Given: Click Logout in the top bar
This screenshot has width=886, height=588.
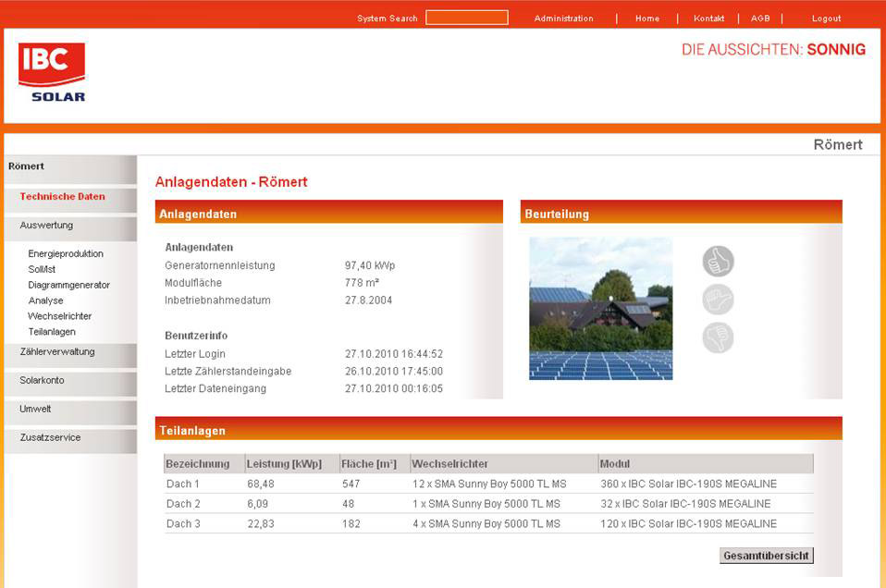Looking at the screenshot, I should pyautogui.click(x=826, y=18).
